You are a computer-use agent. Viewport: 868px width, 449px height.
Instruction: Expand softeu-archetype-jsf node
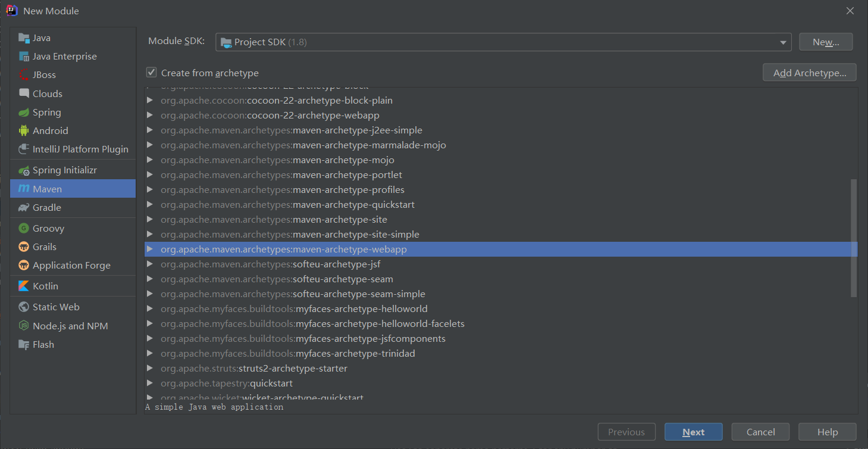tap(150, 264)
